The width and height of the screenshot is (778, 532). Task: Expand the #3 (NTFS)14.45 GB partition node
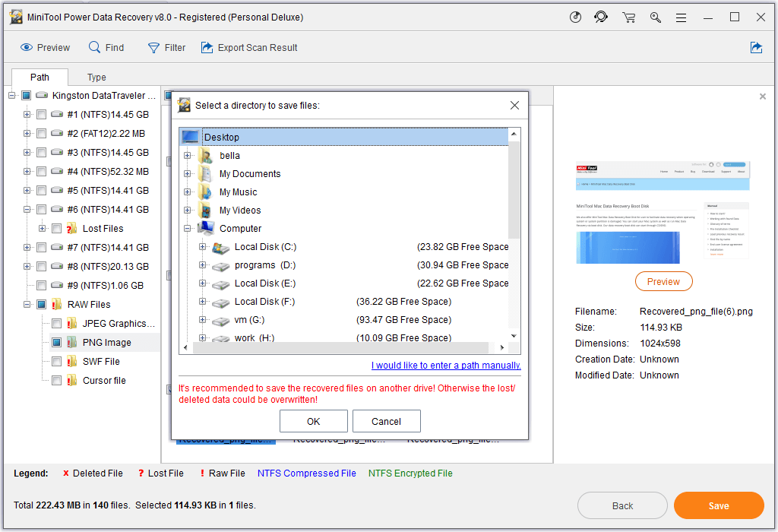coord(27,152)
